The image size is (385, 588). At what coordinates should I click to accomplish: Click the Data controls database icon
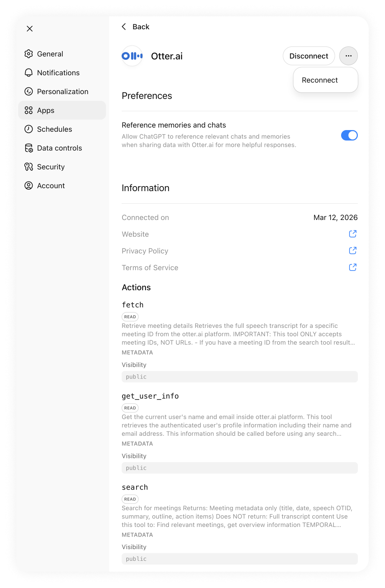28,148
